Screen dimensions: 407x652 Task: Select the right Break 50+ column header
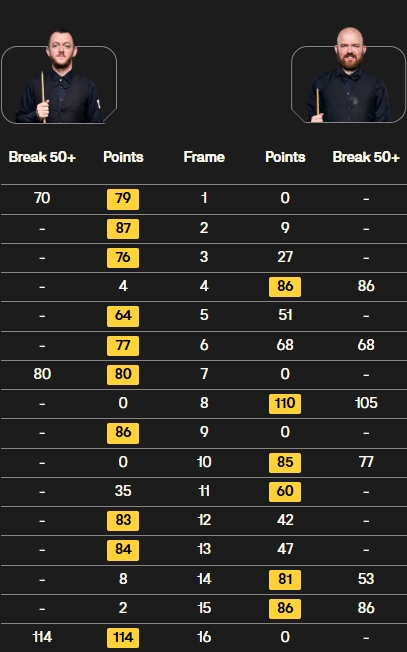366,157
